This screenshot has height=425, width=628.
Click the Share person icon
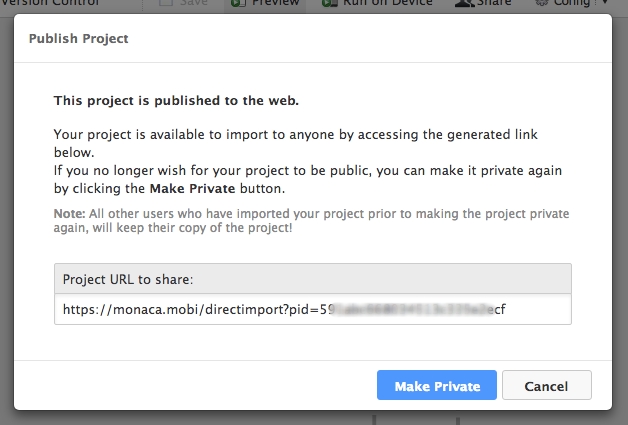click(465, 3)
